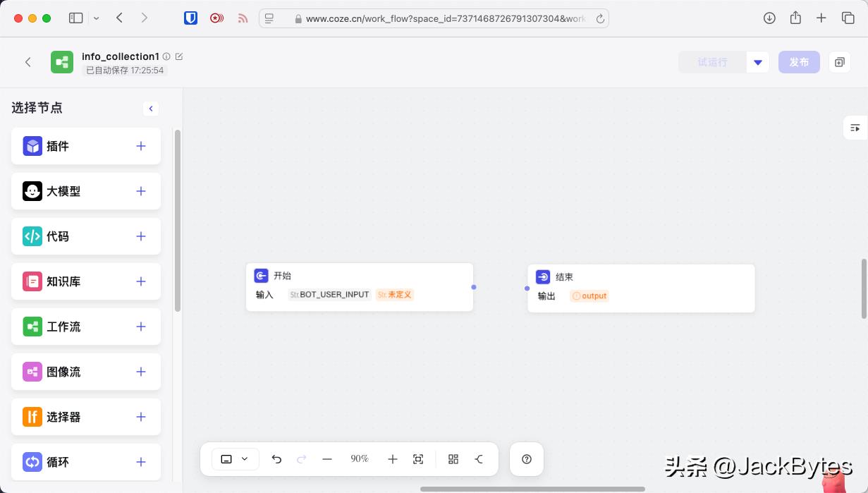Add a 代码 code node
868x493 pixels.
point(141,236)
